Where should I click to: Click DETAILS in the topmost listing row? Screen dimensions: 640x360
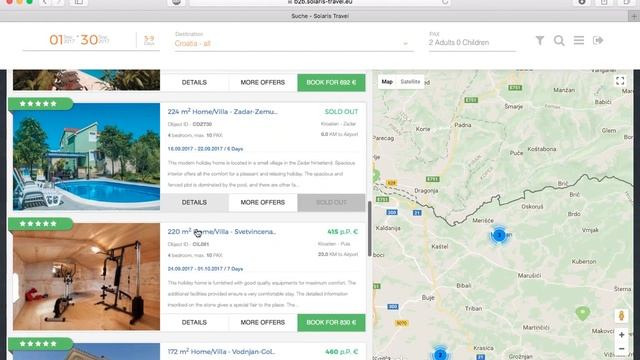194,82
